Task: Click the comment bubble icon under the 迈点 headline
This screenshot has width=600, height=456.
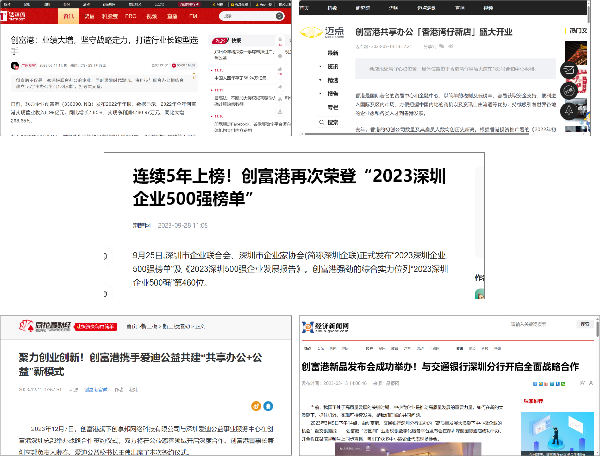Action: (x=442, y=46)
